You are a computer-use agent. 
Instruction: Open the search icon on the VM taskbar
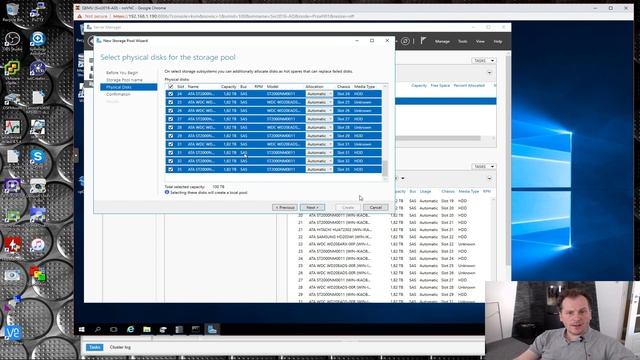click(x=98, y=329)
